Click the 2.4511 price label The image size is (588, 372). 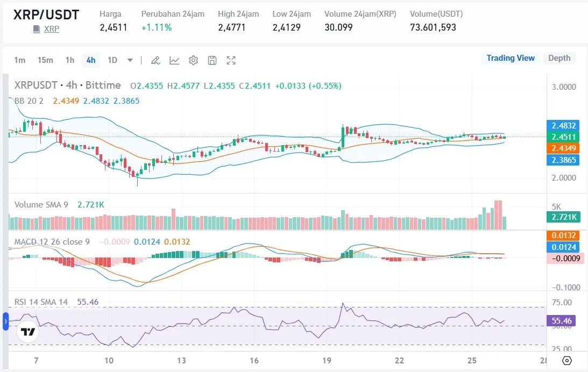[x=562, y=137]
